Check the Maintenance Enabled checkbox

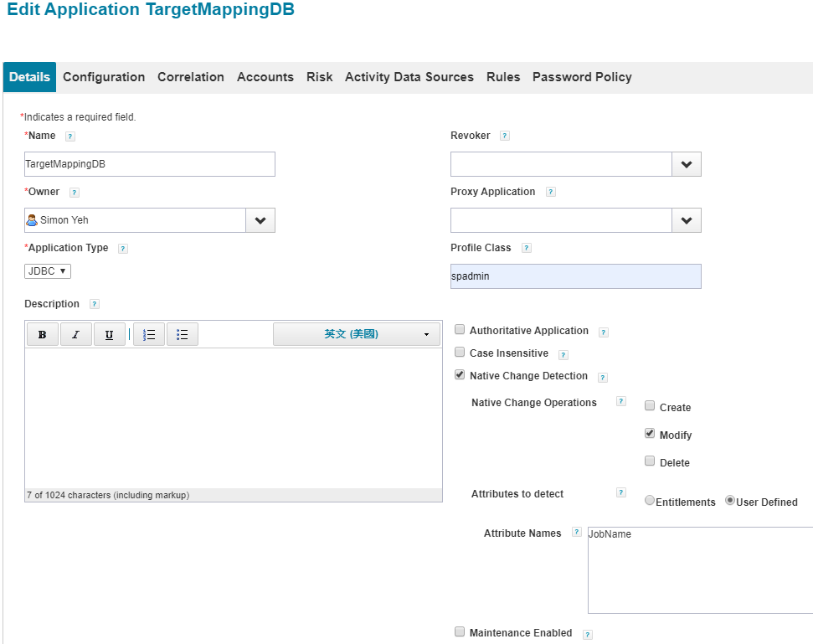pos(460,632)
